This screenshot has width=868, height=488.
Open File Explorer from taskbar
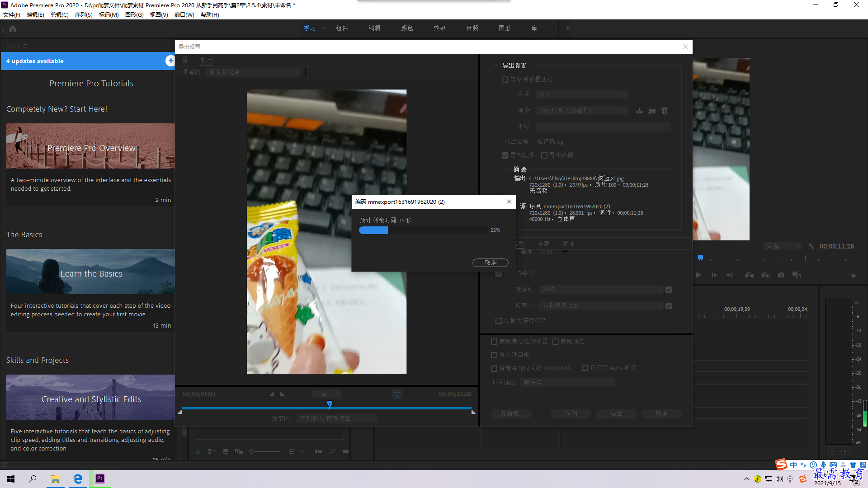[x=55, y=479]
